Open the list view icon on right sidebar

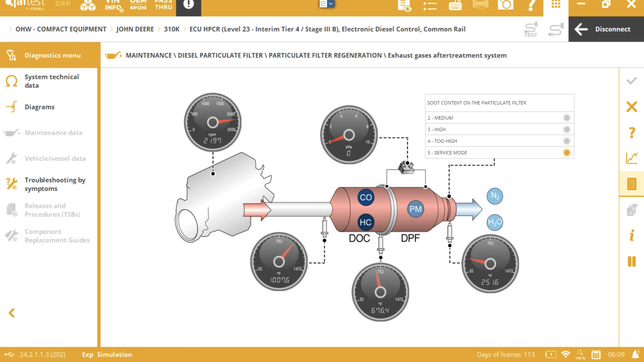coord(631,184)
